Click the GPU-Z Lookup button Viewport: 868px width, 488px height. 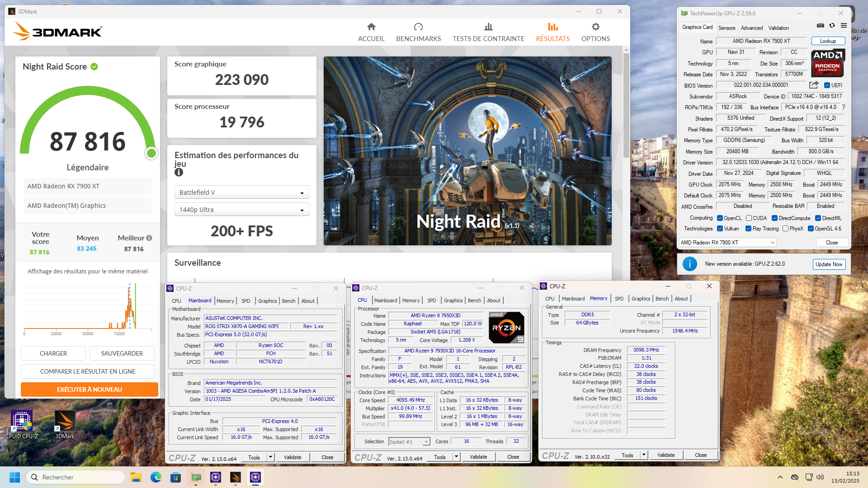tap(828, 41)
